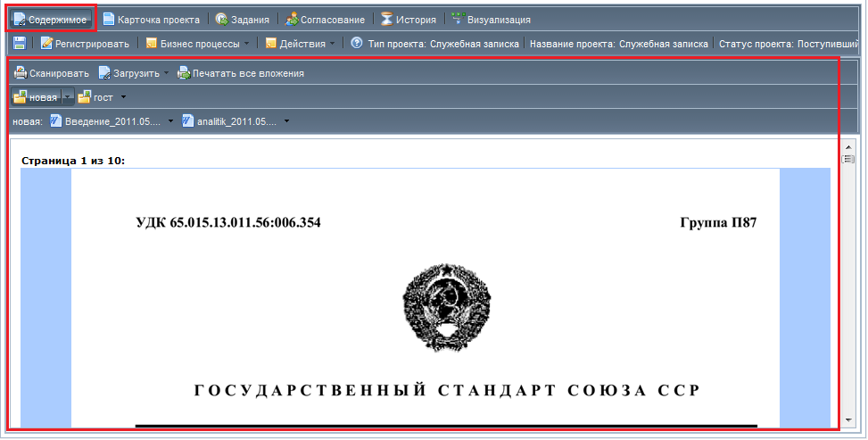Click the Загрузить button

click(129, 73)
